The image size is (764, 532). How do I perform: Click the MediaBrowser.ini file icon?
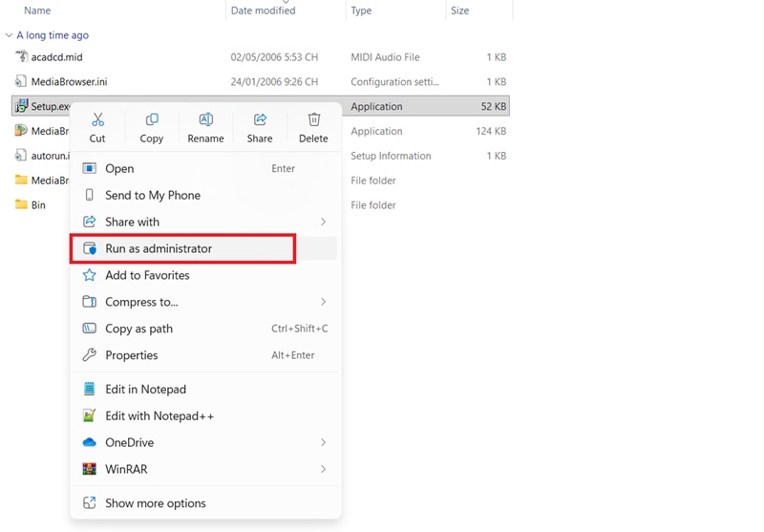(x=20, y=81)
